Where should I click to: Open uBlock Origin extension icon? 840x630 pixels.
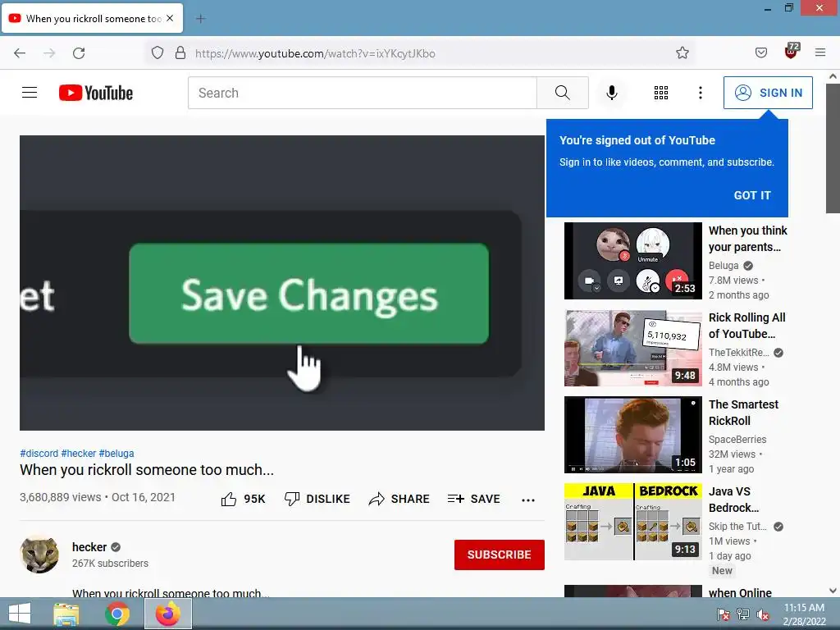792,52
